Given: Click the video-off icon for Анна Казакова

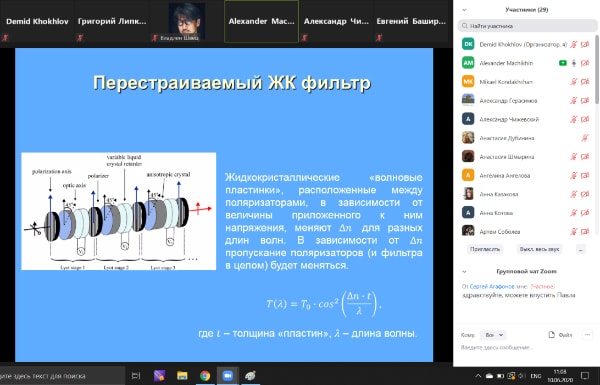Looking at the screenshot, I should coord(585,194).
